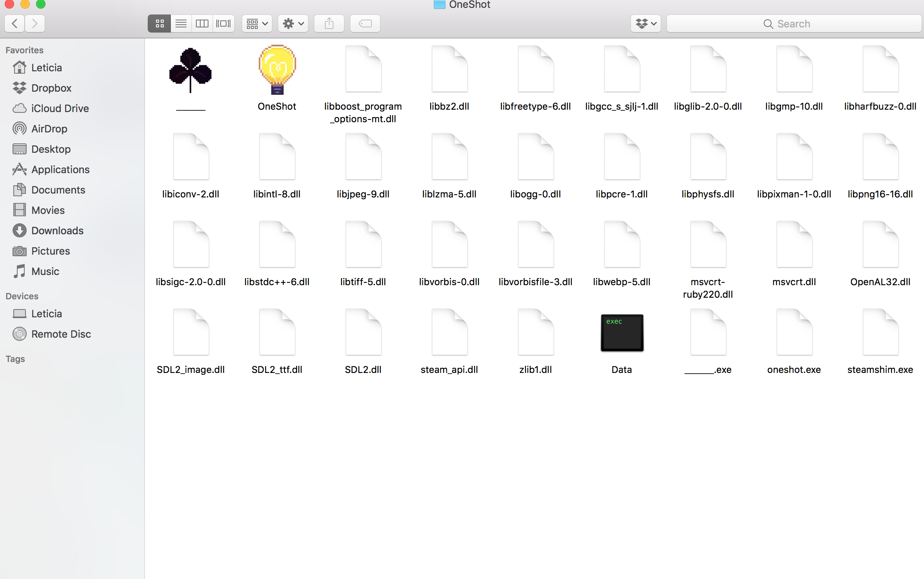Open the Downloads folder in the sidebar
The width and height of the screenshot is (924, 579).
57,230
